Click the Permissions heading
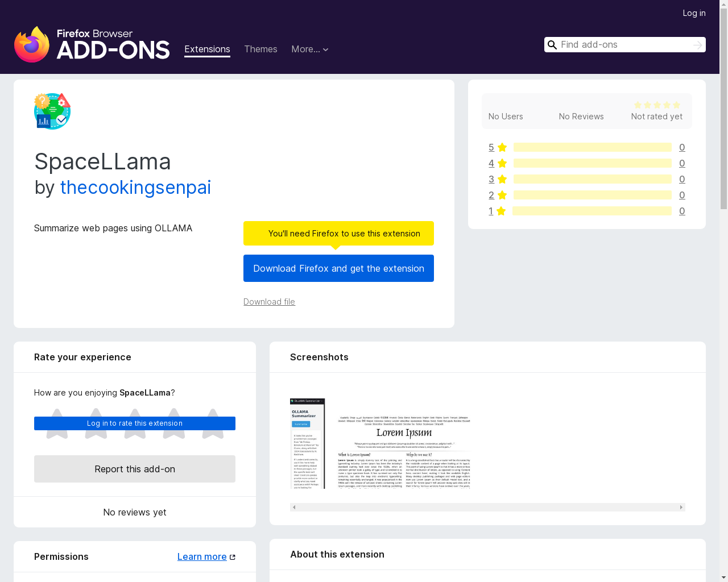 point(61,556)
